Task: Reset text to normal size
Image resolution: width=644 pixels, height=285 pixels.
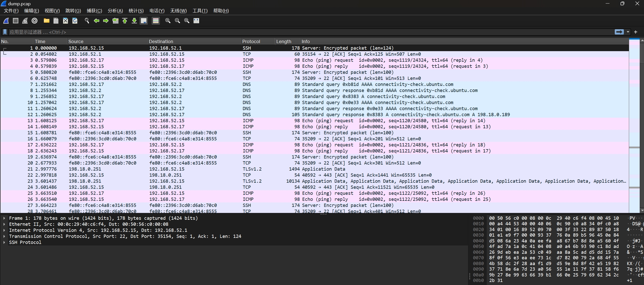Action: click(x=187, y=21)
